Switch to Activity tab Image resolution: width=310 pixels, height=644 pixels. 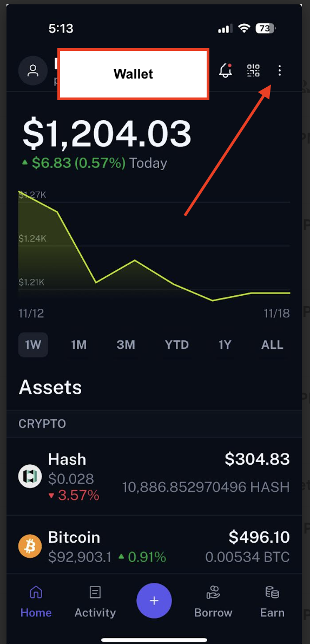coord(95,602)
